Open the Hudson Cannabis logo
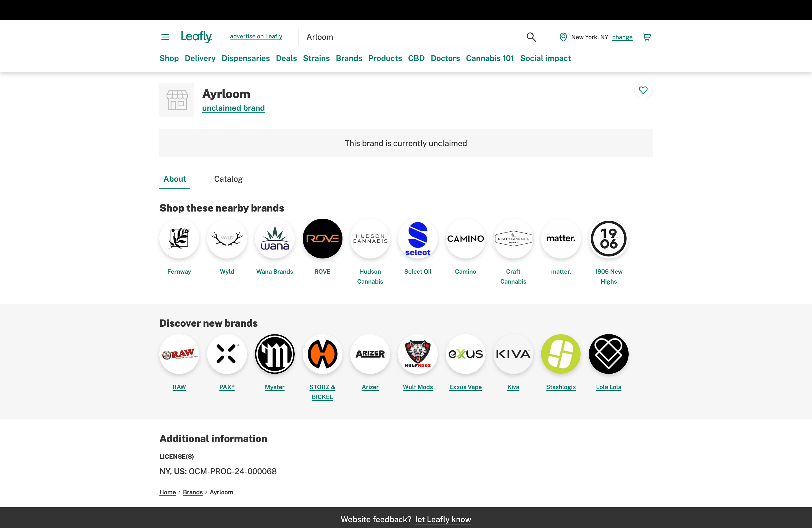Image resolution: width=812 pixels, height=528 pixels. tap(370, 238)
